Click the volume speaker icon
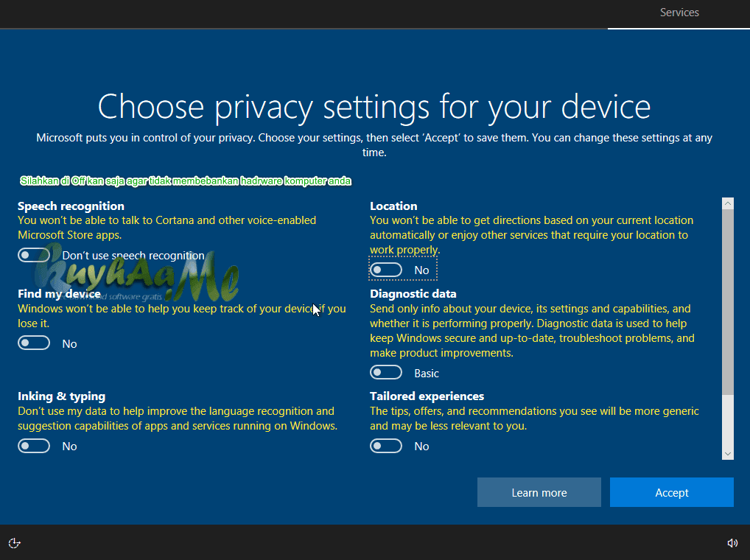The width and height of the screenshot is (750, 560). [733, 543]
